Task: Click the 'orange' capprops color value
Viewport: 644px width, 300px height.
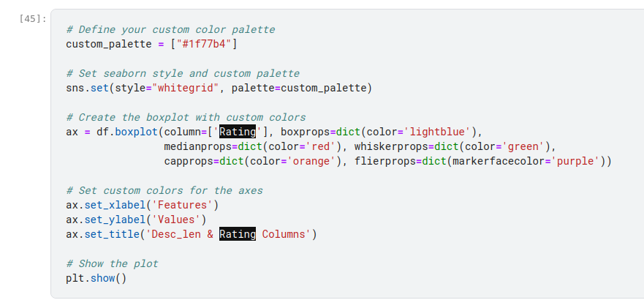Action: 311,161
